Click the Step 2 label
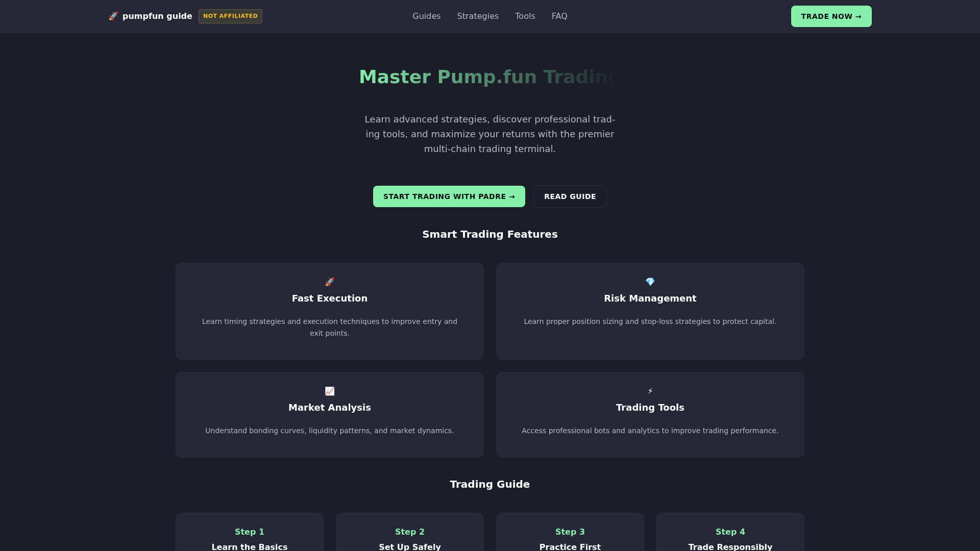This screenshot has width=980, height=551. [x=410, y=532]
